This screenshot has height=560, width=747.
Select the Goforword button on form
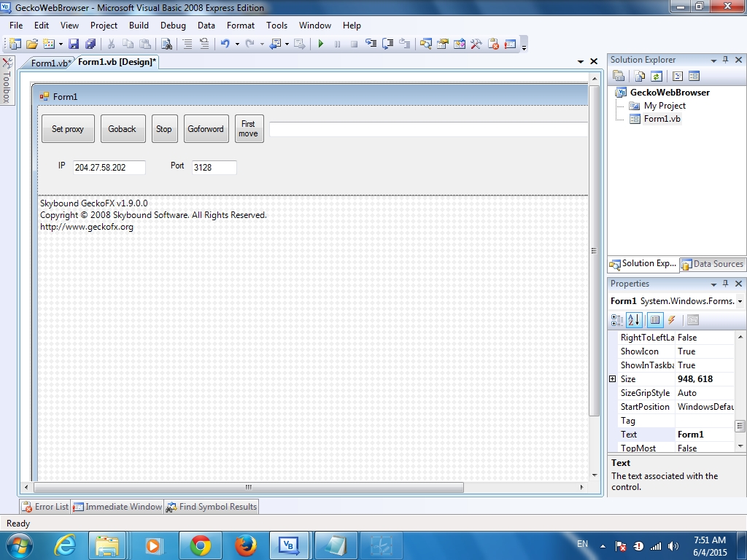[206, 128]
